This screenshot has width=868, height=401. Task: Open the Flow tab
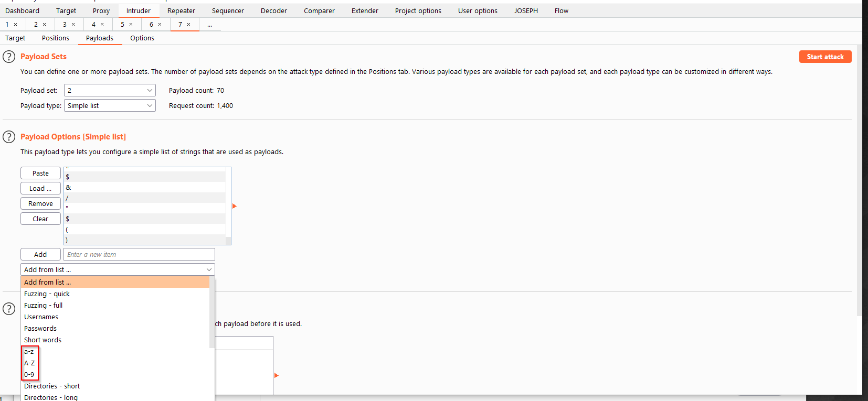(562, 11)
